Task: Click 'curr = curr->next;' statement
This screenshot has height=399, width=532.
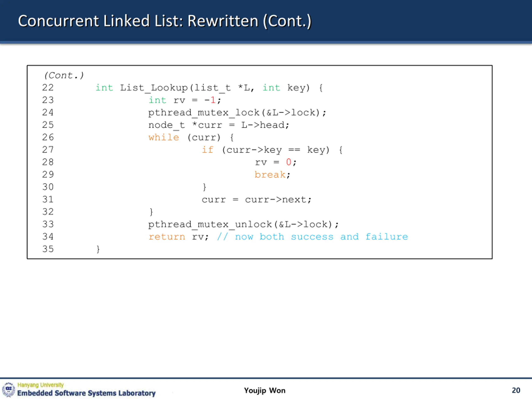Action: tap(256, 200)
